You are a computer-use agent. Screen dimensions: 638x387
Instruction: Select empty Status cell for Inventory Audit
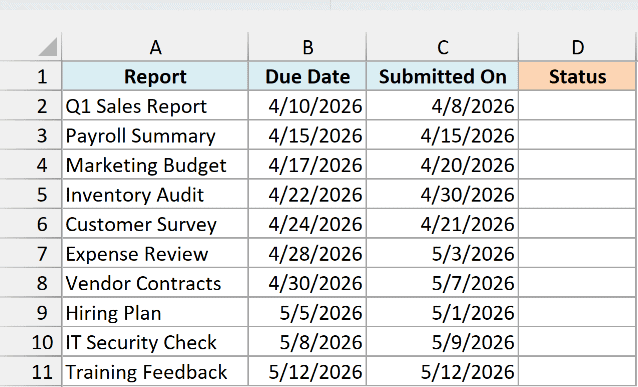[x=577, y=194]
